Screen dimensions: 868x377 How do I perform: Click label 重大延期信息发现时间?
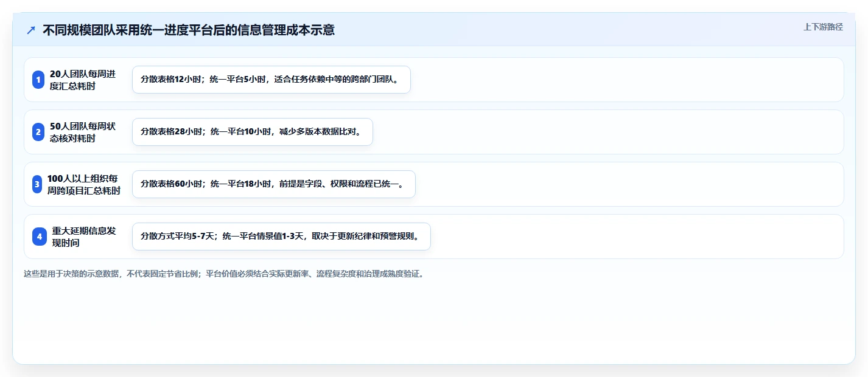pyautogui.click(x=83, y=237)
